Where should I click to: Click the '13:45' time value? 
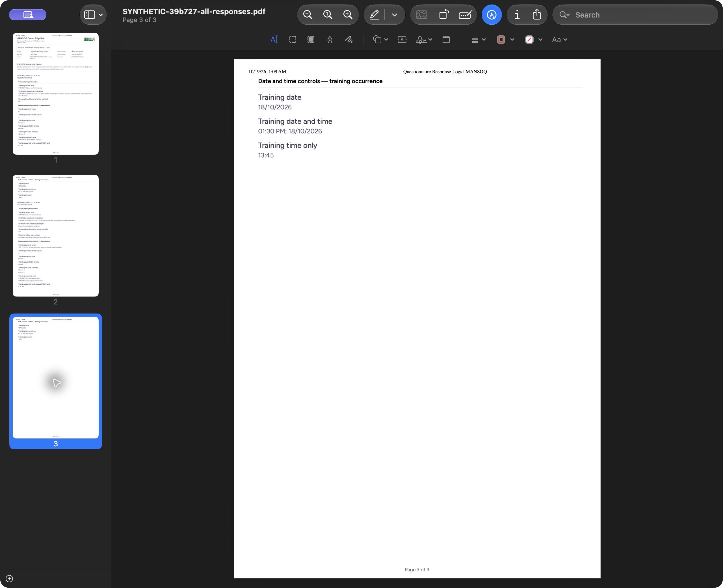click(x=266, y=155)
